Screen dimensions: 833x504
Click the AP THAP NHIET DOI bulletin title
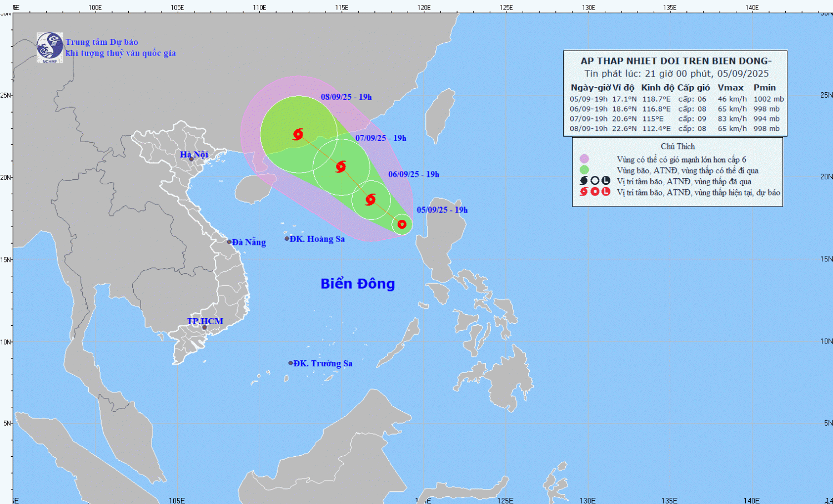coord(676,61)
